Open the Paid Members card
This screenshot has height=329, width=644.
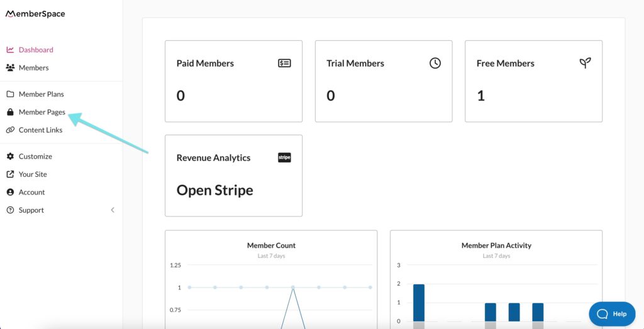234,81
